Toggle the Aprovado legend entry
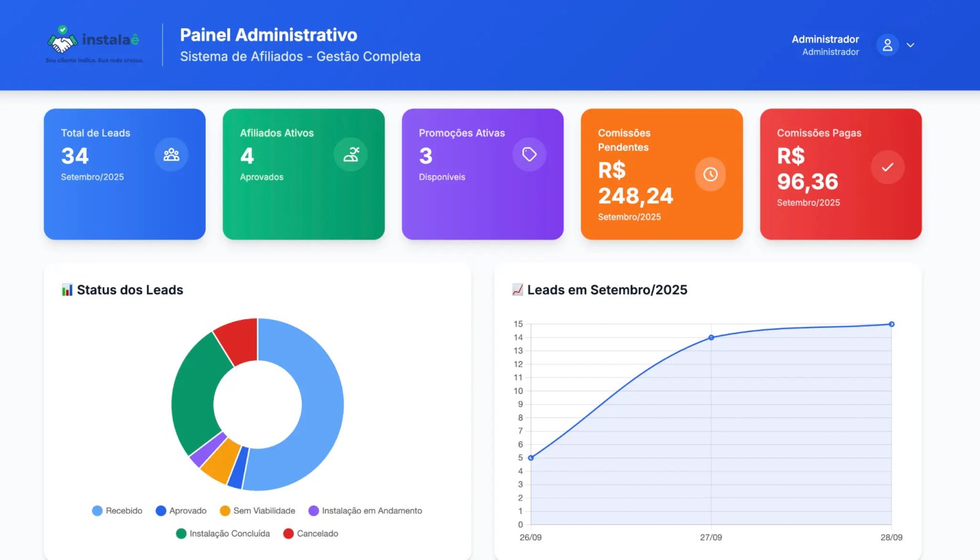Image resolution: width=980 pixels, height=560 pixels. (181, 511)
